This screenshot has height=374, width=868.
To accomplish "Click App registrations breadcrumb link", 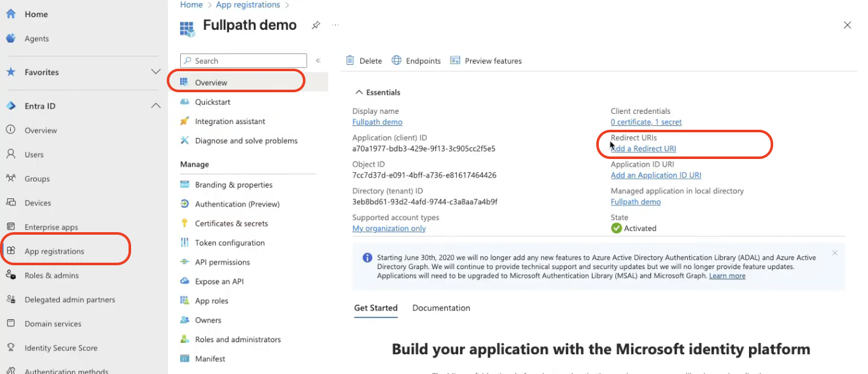I will tap(248, 5).
